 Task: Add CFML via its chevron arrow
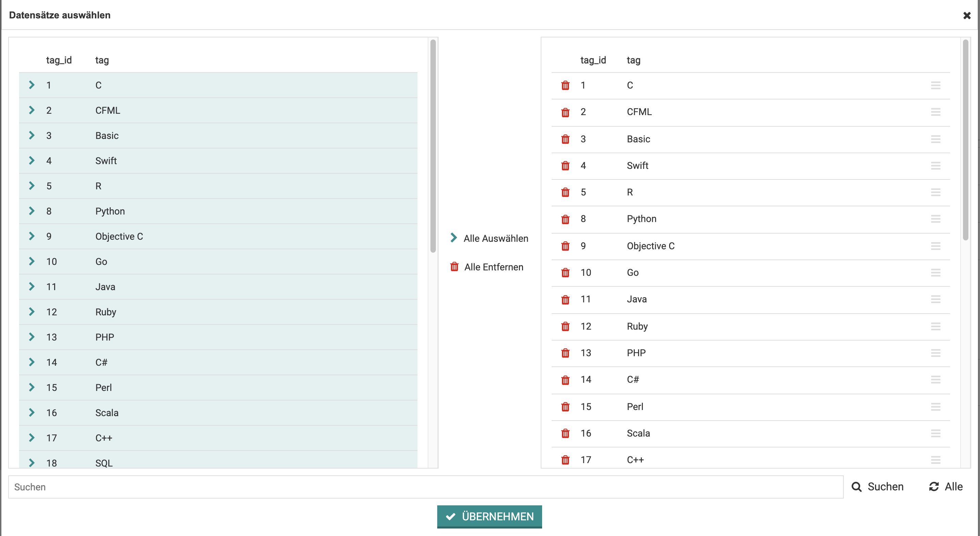[x=32, y=110]
